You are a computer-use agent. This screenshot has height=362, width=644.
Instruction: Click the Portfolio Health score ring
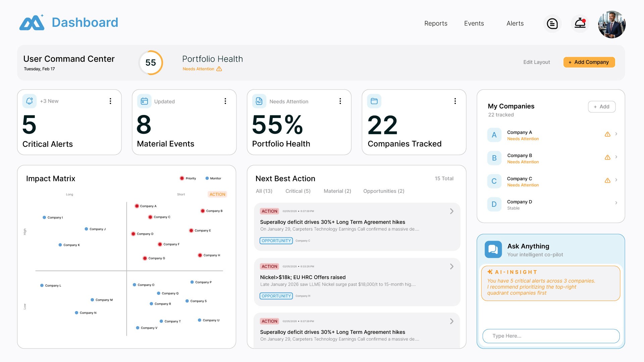pos(150,62)
